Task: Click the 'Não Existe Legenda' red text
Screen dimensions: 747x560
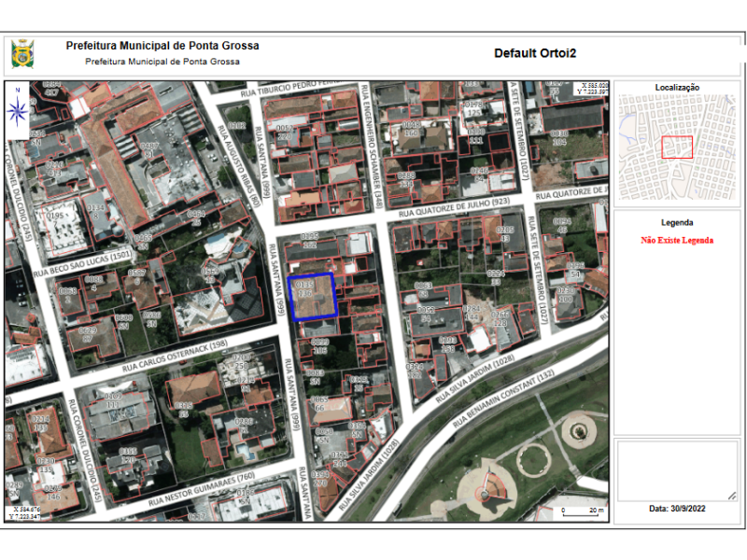Action: tap(677, 240)
